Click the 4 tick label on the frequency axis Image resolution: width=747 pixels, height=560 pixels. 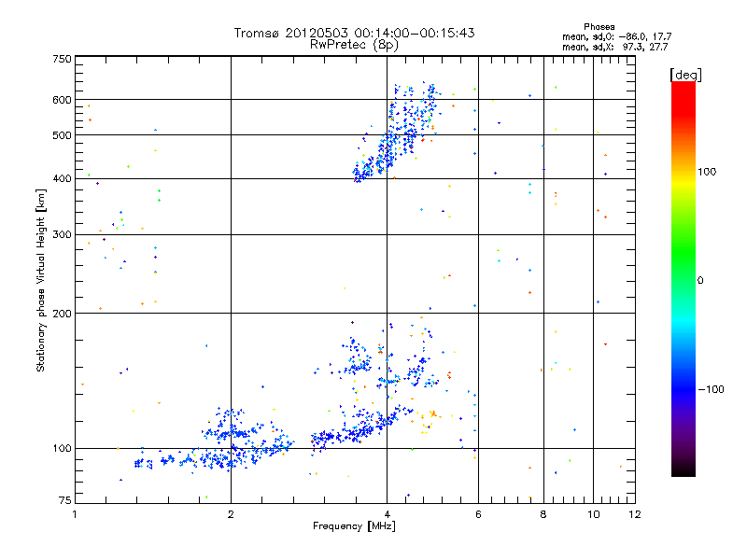tap(387, 514)
